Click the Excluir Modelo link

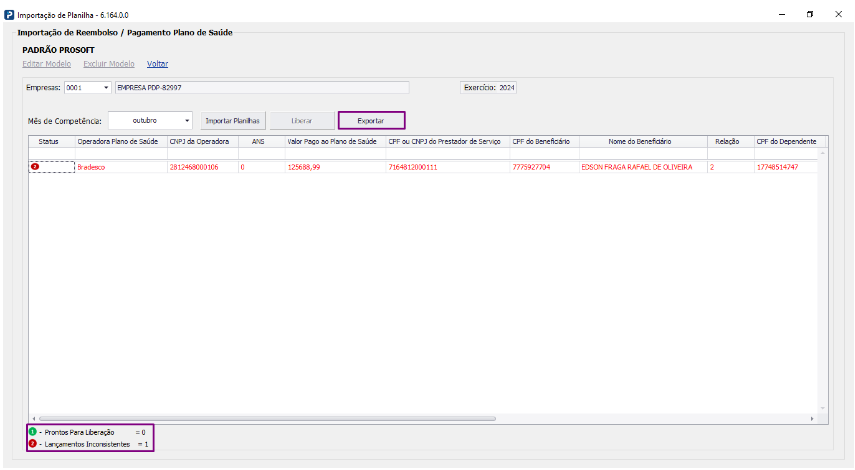pyautogui.click(x=109, y=63)
